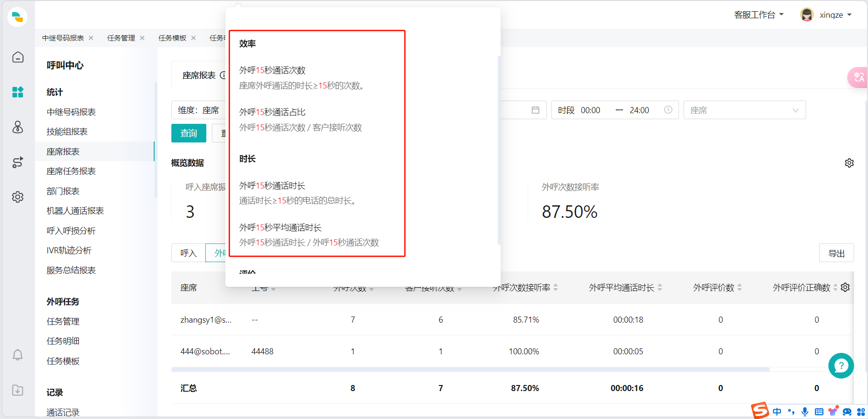Open table column settings gear
This screenshot has height=419, width=868.
point(846,287)
